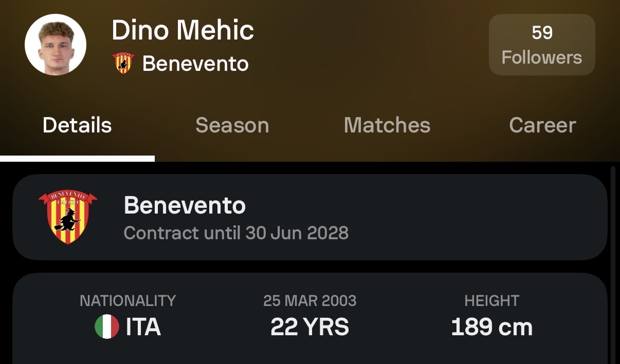The width and height of the screenshot is (620, 364).
Task: Open the Benevento link under the player name
Action: (195, 64)
